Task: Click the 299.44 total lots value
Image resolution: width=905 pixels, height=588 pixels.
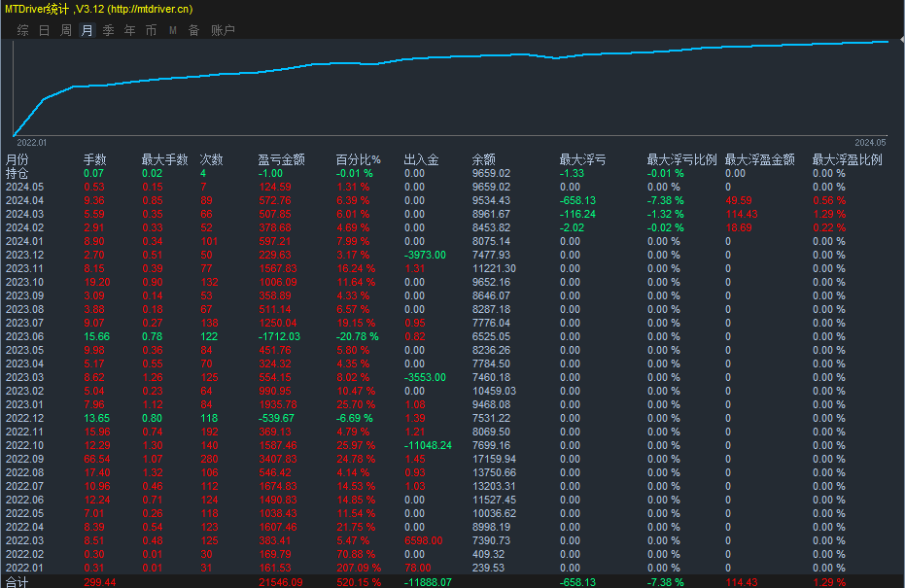Action: click(99, 582)
